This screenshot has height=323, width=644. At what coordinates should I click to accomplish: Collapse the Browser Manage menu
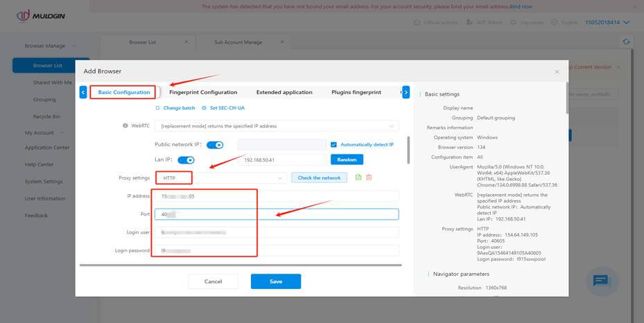coord(50,46)
